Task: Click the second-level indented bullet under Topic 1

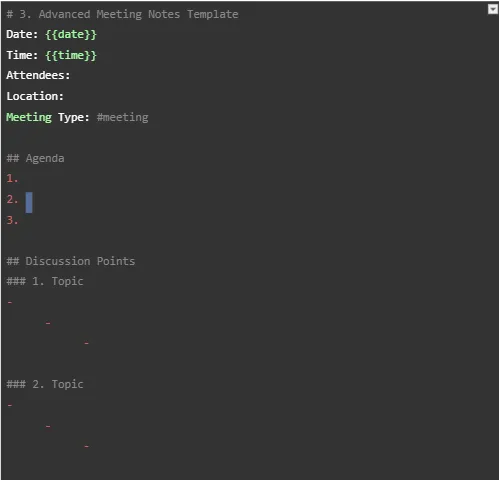Action: point(48,323)
